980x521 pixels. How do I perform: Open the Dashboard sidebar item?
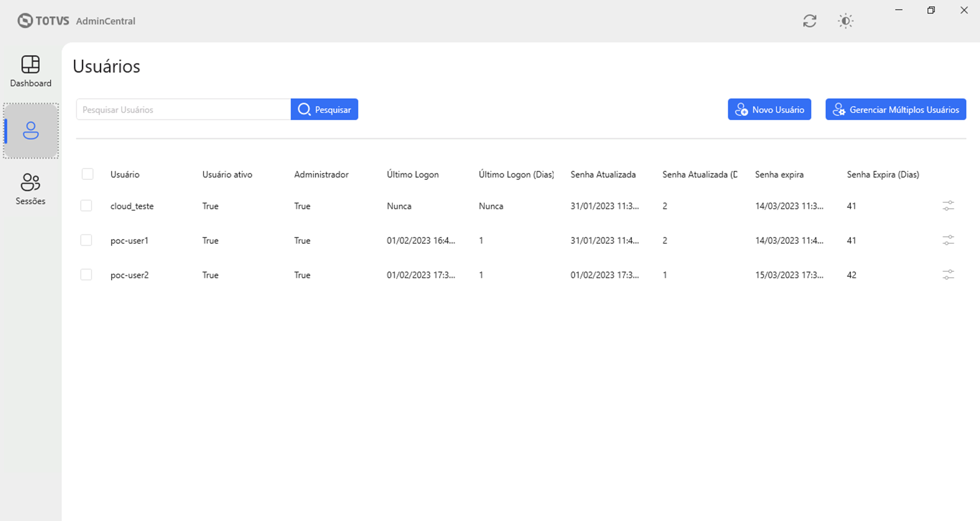click(30, 71)
